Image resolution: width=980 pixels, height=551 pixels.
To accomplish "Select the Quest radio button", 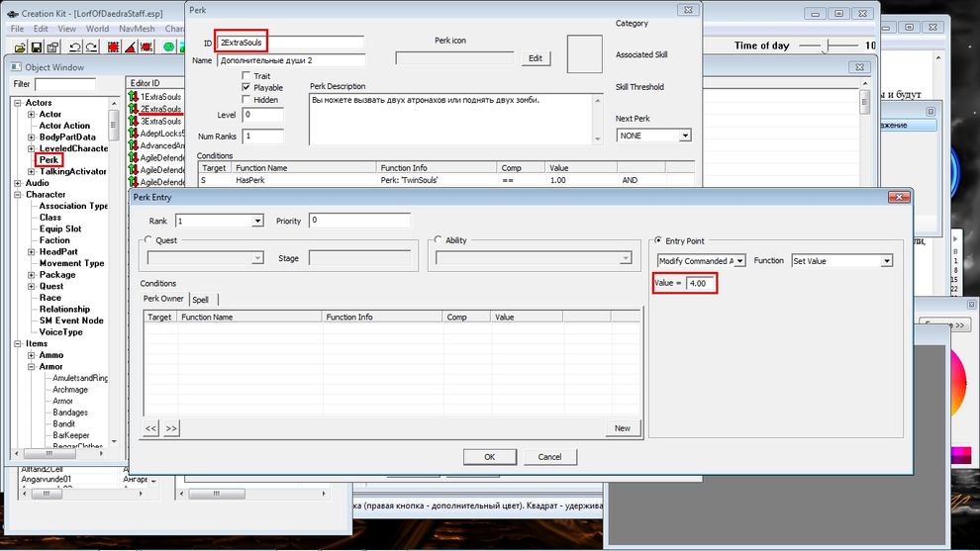I will [148, 240].
